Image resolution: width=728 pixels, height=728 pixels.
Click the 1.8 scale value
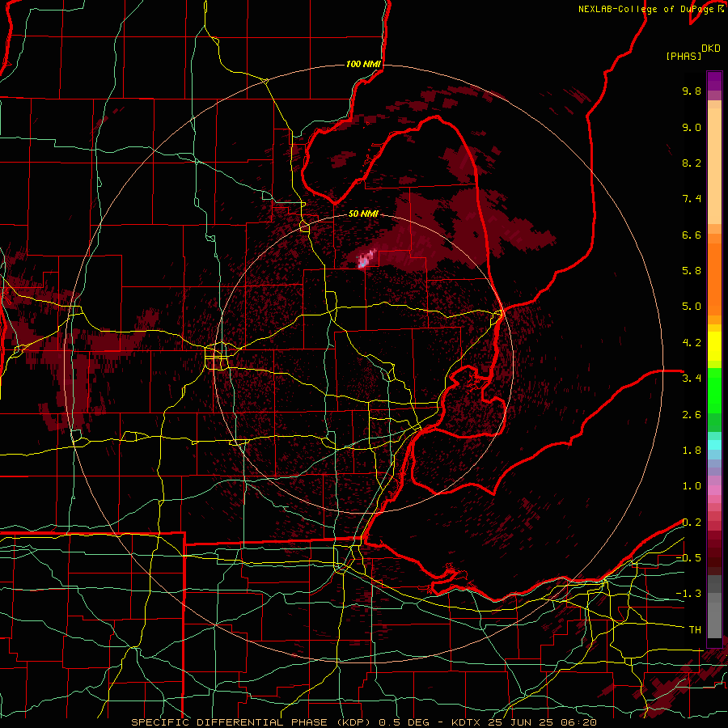point(692,451)
